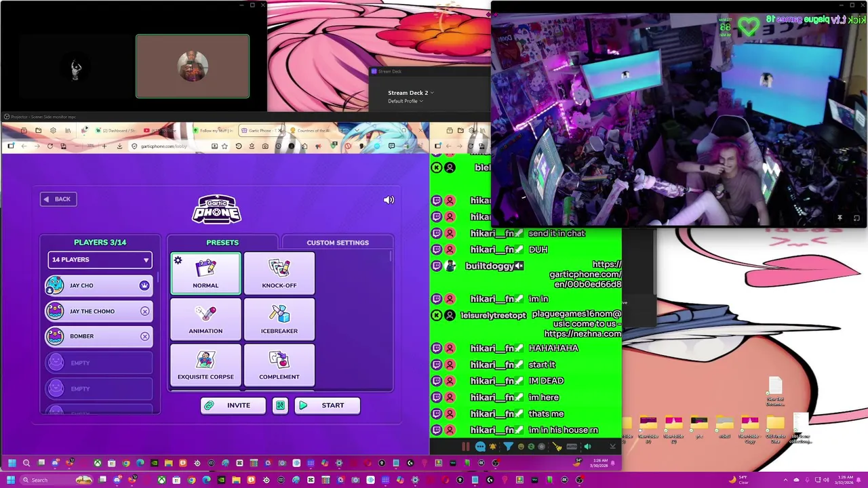Select the COMPLEMENT preset
Screen dimensions: 868x488
point(279,365)
